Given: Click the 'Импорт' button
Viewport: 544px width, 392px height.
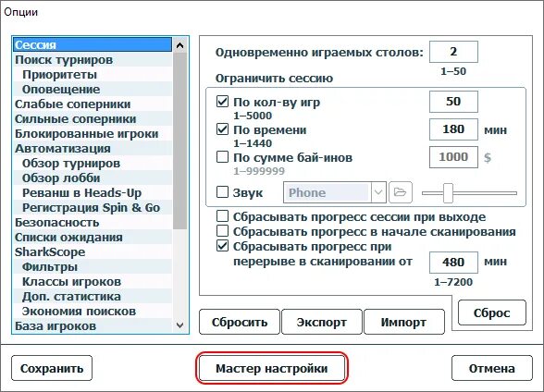Looking at the screenshot, I should (403, 322).
